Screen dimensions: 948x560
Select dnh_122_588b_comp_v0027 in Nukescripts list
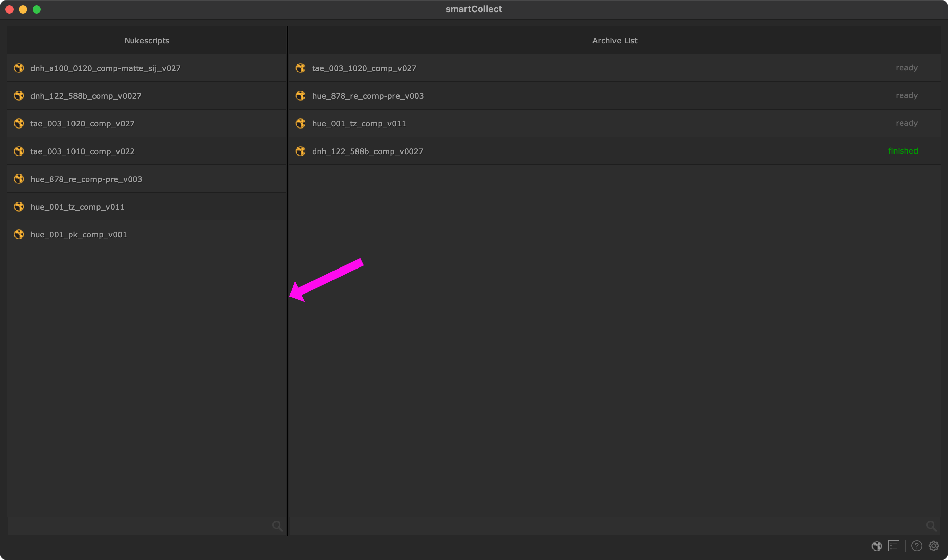pyautogui.click(x=86, y=96)
